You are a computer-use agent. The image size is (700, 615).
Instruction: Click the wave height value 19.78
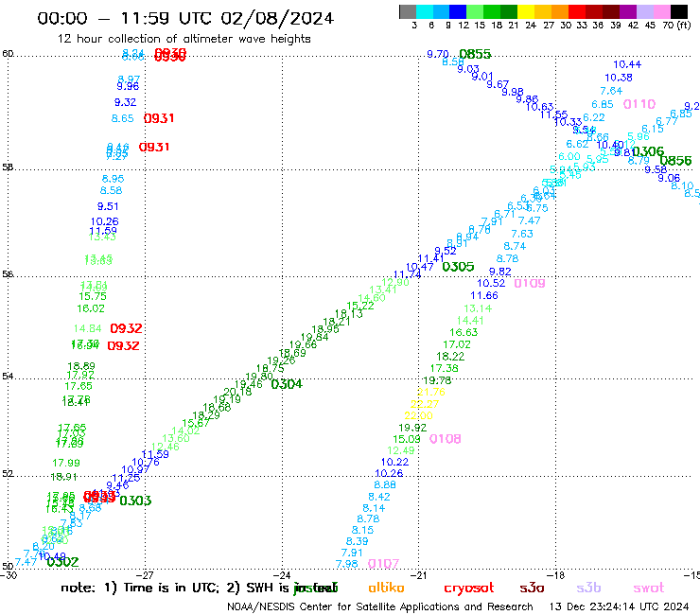pyautogui.click(x=437, y=380)
